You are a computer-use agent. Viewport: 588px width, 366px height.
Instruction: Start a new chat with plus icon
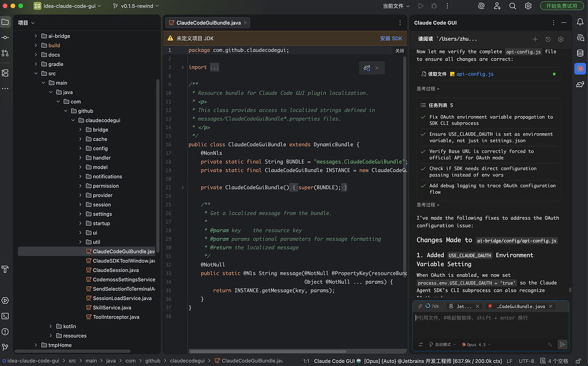pos(535,40)
